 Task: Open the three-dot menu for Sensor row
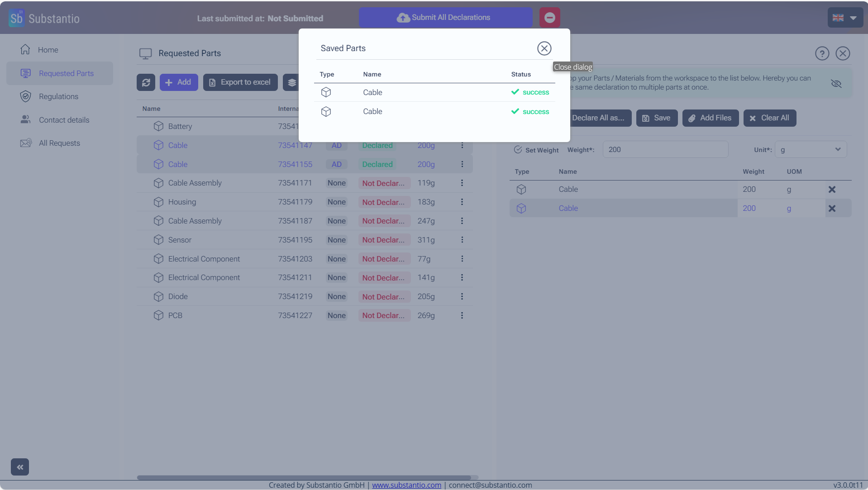[462, 240]
